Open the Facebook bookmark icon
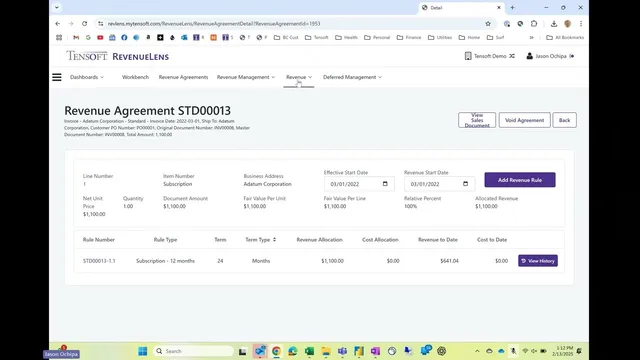The width and height of the screenshot is (640, 360). tap(124, 37)
